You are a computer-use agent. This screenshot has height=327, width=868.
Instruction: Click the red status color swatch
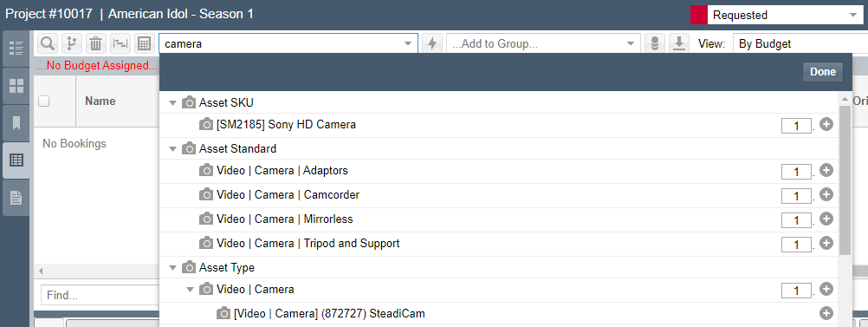[698, 15]
